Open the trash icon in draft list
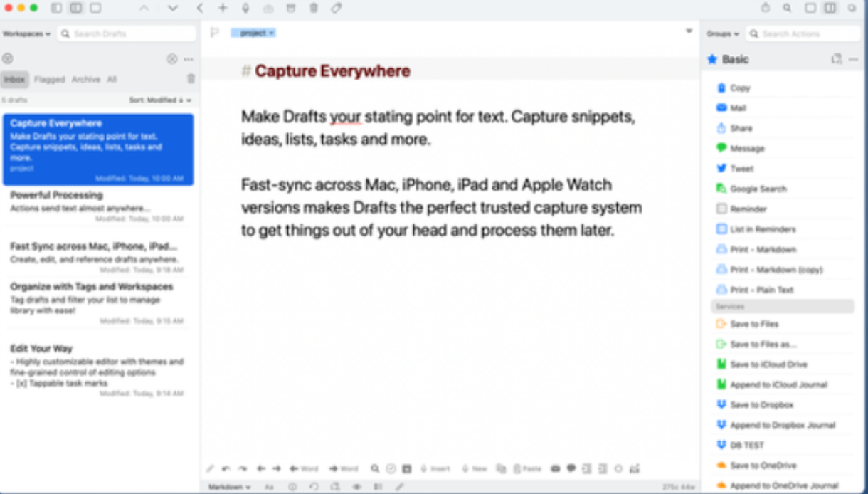 (x=191, y=79)
